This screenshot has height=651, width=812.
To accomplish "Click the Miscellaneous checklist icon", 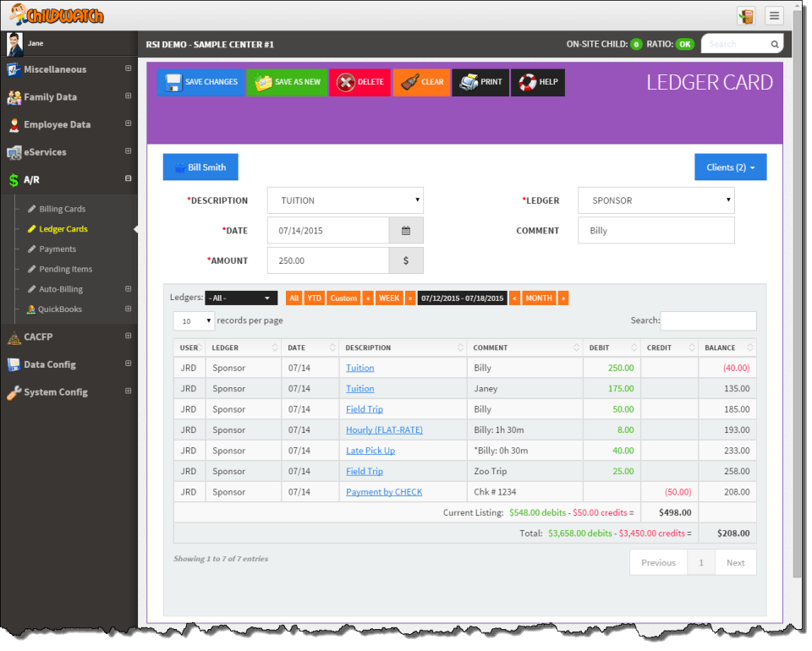I will [x=14, y=69].
